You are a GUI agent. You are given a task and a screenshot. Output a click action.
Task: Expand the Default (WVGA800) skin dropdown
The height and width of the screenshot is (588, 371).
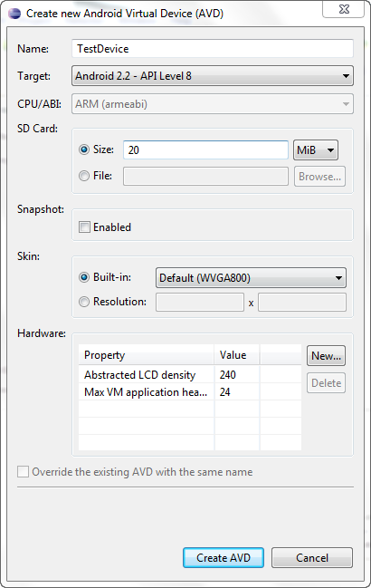251,278
